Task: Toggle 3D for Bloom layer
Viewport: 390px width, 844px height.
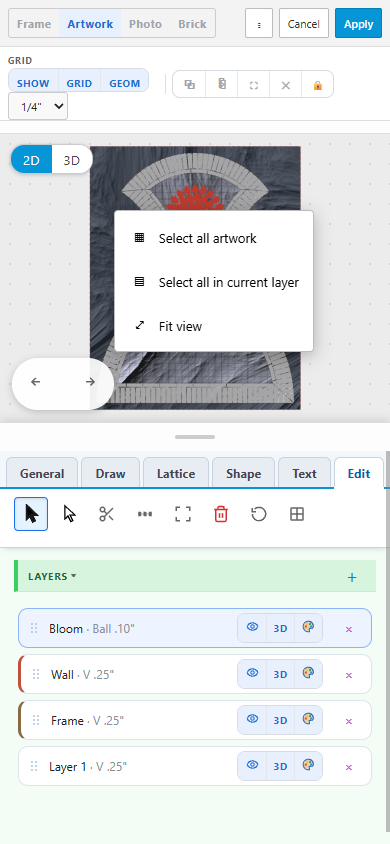Action: pyautogui.click(x=280, y=628)
